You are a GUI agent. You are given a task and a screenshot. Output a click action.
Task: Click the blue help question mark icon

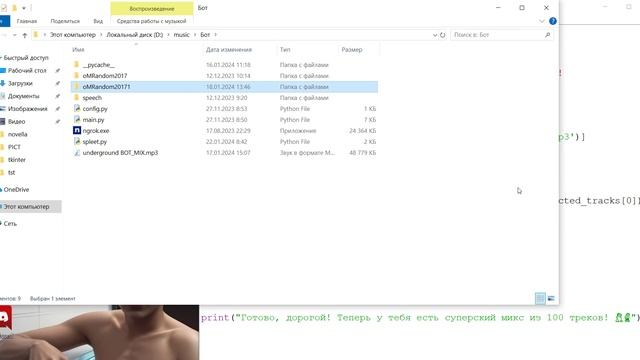(553, 21)
